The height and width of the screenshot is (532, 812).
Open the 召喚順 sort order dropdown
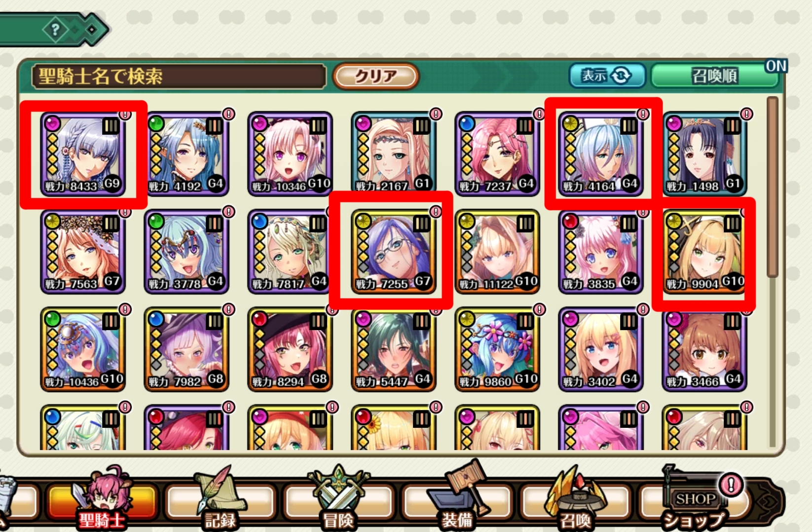(x=714, y=76)
